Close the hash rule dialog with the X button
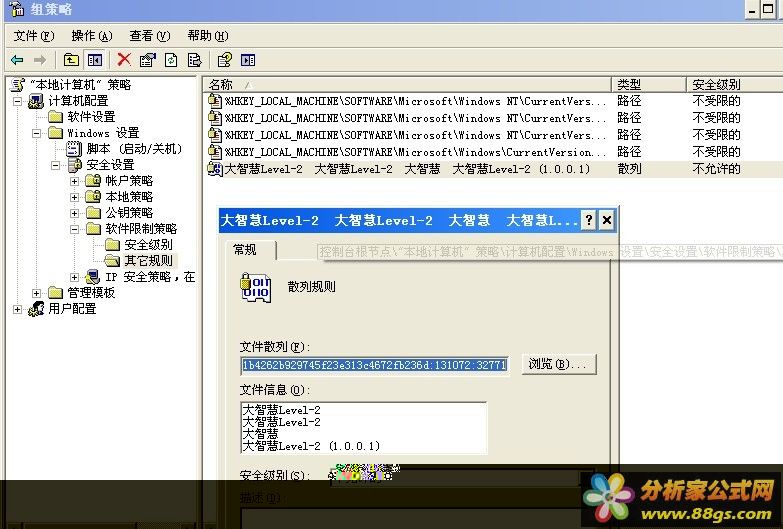The image size is (783, 529). (x=607, y=220)
